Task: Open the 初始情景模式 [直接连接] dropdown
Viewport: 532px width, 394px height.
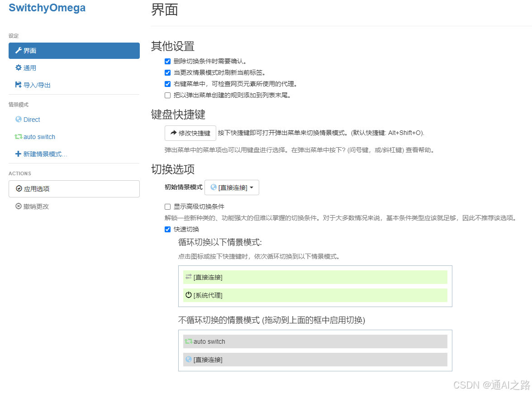Action: point(232,187)
